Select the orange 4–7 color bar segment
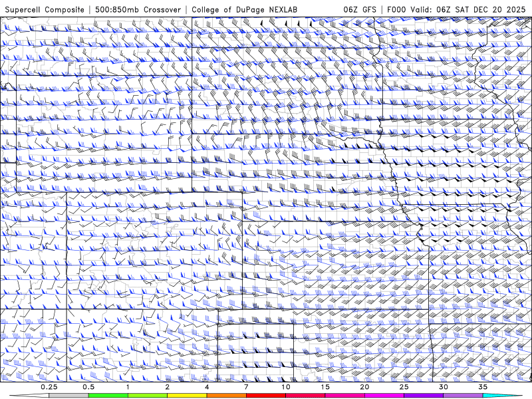This screenshot has width=532, height=399. point(226,396)
